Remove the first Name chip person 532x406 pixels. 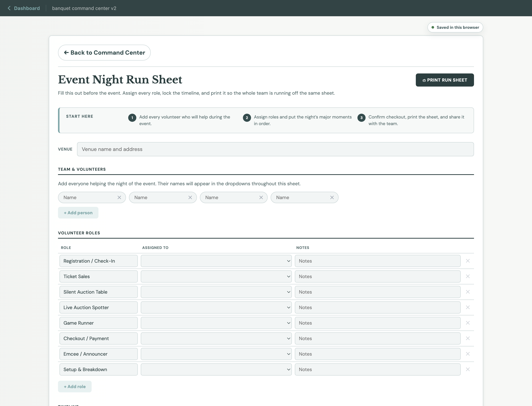point(119,197)
